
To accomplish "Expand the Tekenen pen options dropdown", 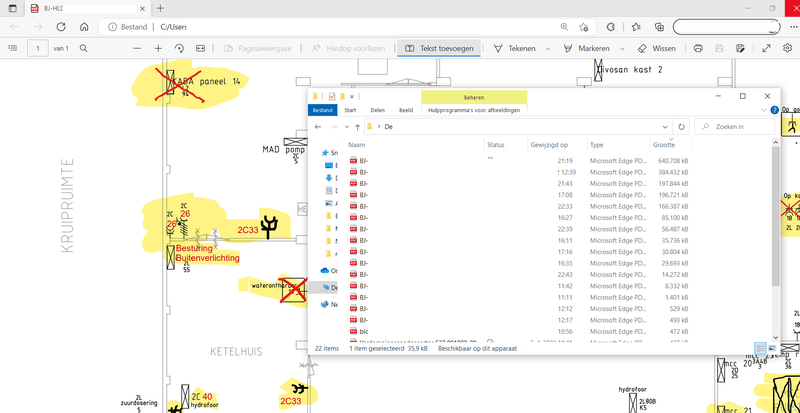I will 548,49.
